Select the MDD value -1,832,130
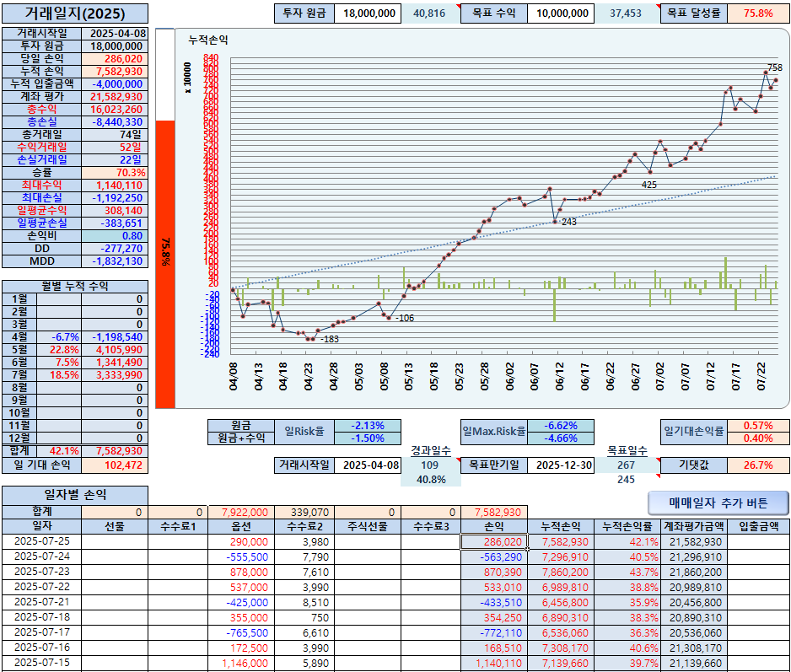 (x=115, y=261)
